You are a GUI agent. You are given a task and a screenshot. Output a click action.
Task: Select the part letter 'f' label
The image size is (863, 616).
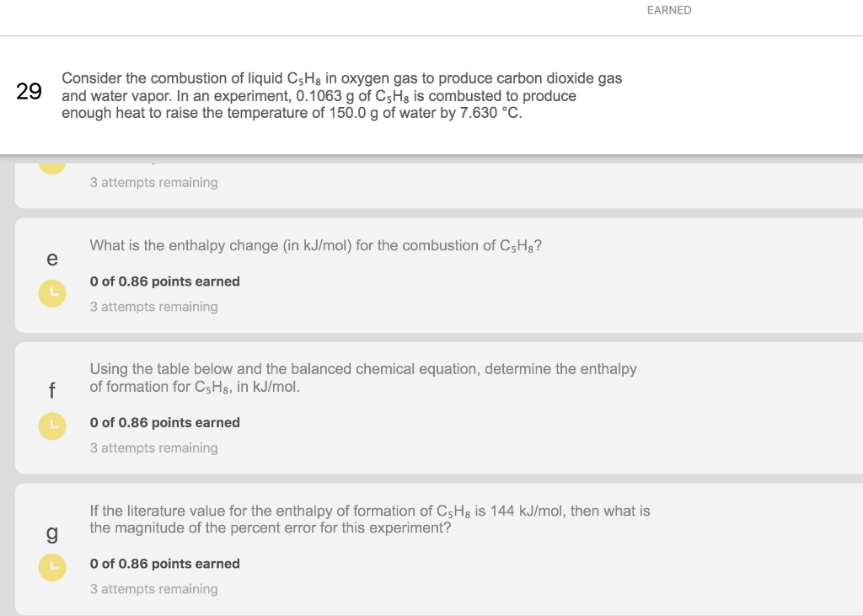(52, 390)
